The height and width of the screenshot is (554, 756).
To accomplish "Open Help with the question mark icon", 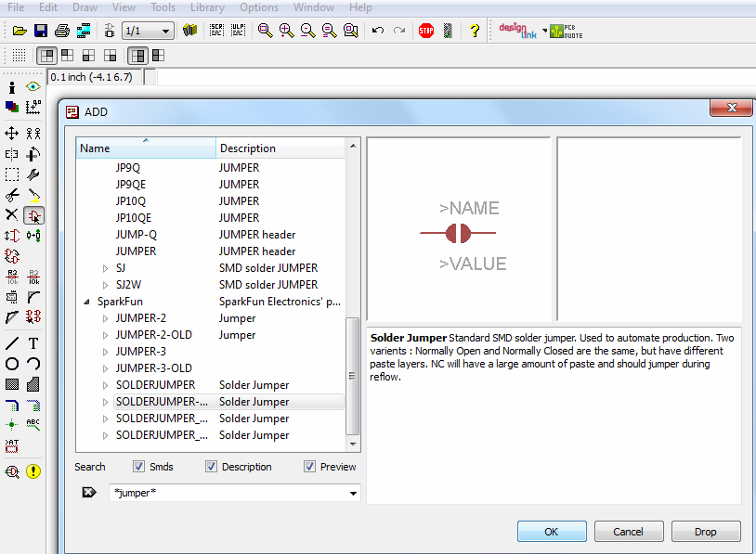I will (x=475, y=31).
